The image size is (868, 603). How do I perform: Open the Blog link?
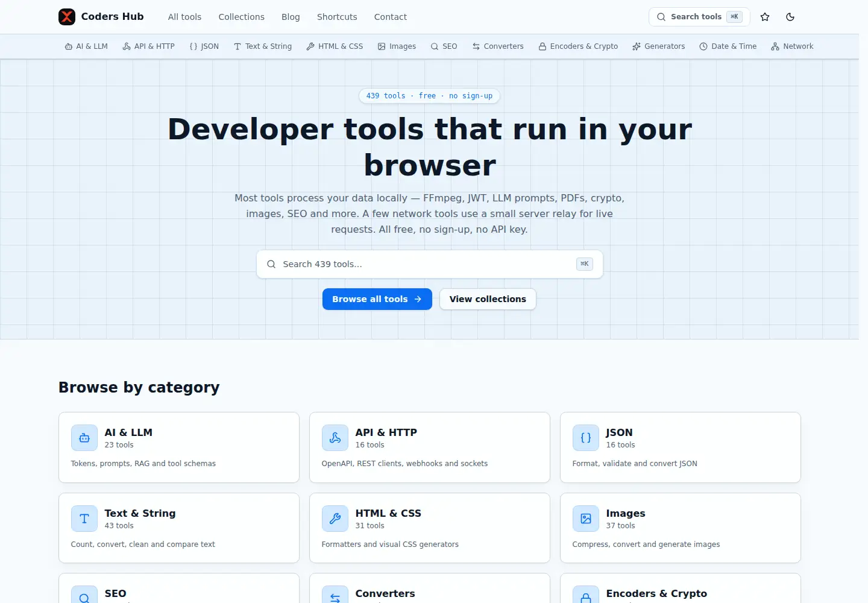tap(291, 17)
